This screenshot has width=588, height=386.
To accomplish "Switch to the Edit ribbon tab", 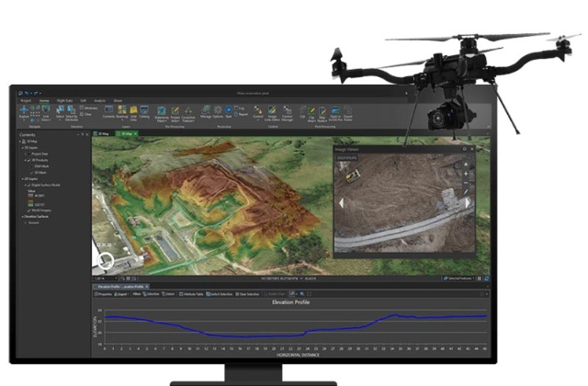I will [x=84, y=100].
